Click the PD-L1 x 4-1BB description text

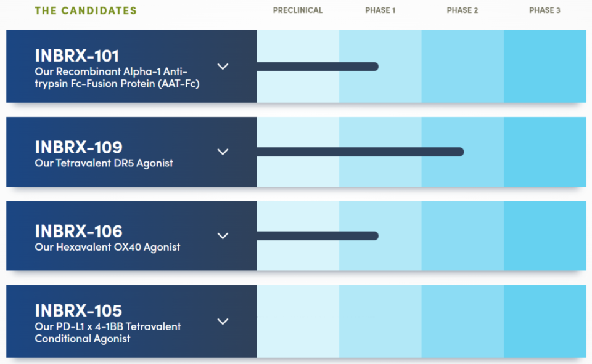[108, 333]
